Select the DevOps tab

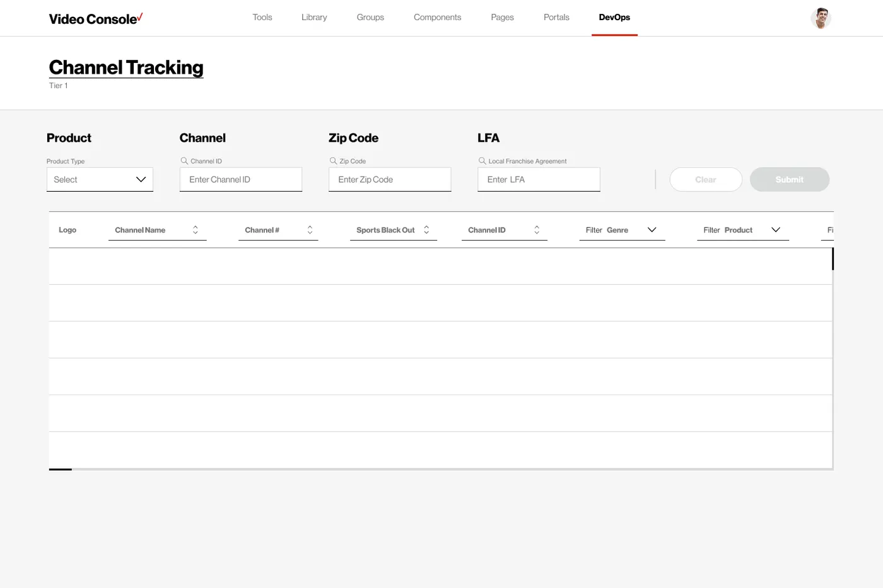pyautogui.click(x=614, y=18)
